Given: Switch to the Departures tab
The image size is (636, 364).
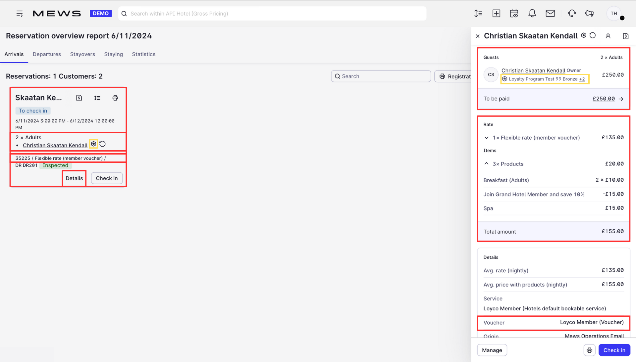Looking at the screenshot, I should (x=47, y=54).
